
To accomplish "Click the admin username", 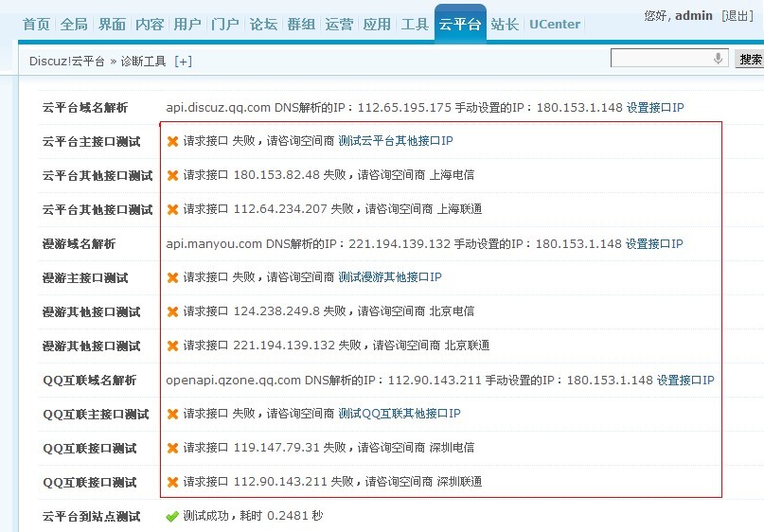I will tap(694, 15).
